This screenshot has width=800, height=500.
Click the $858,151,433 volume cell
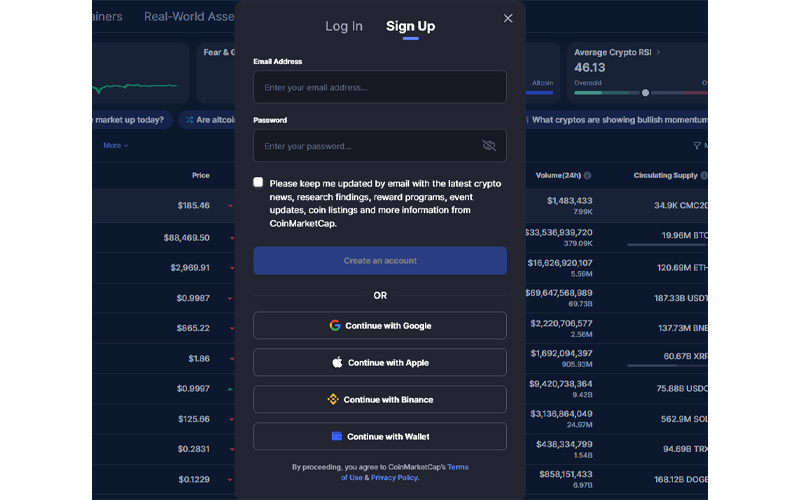point(565,474)
